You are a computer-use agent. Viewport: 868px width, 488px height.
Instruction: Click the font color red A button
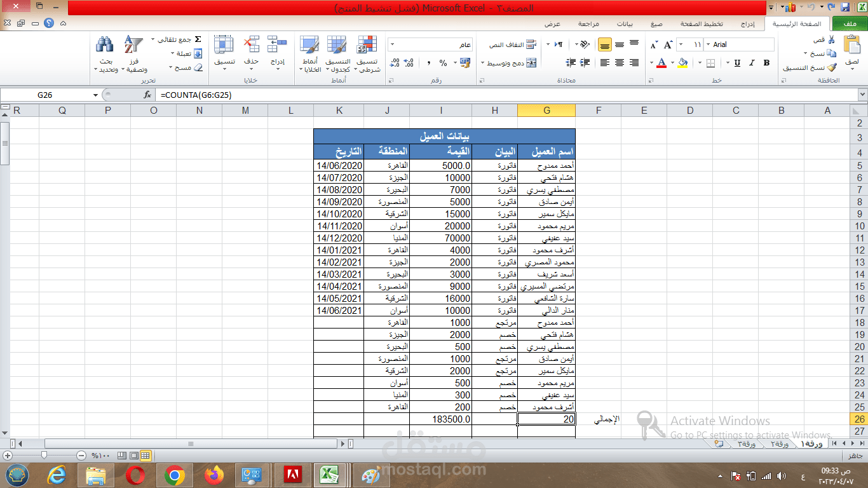[661, 63]
